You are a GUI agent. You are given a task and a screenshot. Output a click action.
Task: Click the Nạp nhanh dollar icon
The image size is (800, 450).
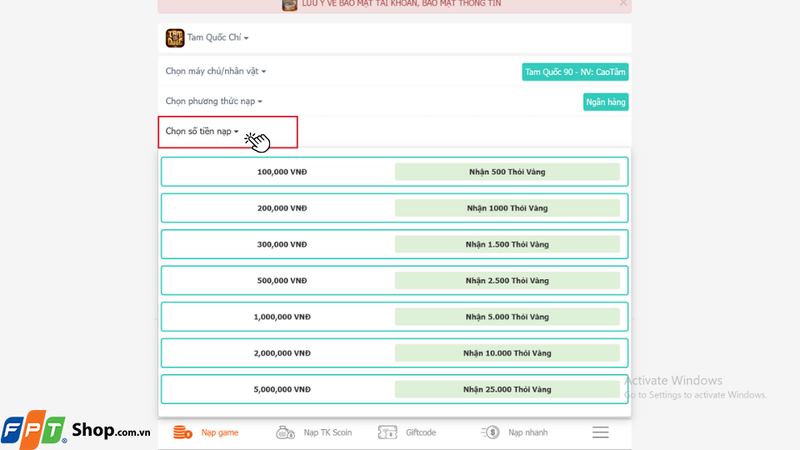(x=490, y=432)
